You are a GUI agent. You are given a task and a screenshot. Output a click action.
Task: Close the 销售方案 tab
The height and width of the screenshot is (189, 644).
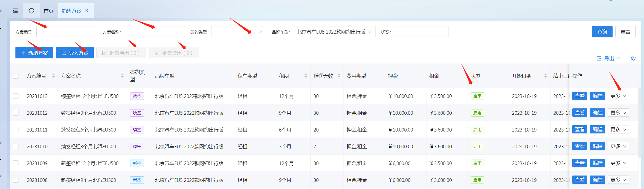(87, 10)
